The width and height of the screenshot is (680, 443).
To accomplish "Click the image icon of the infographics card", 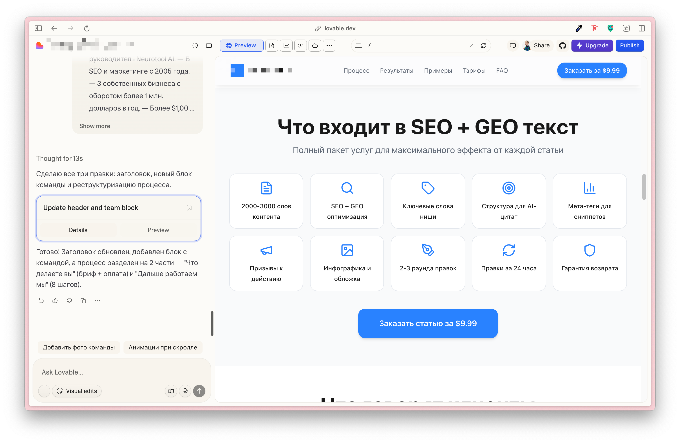I will 347,250.
